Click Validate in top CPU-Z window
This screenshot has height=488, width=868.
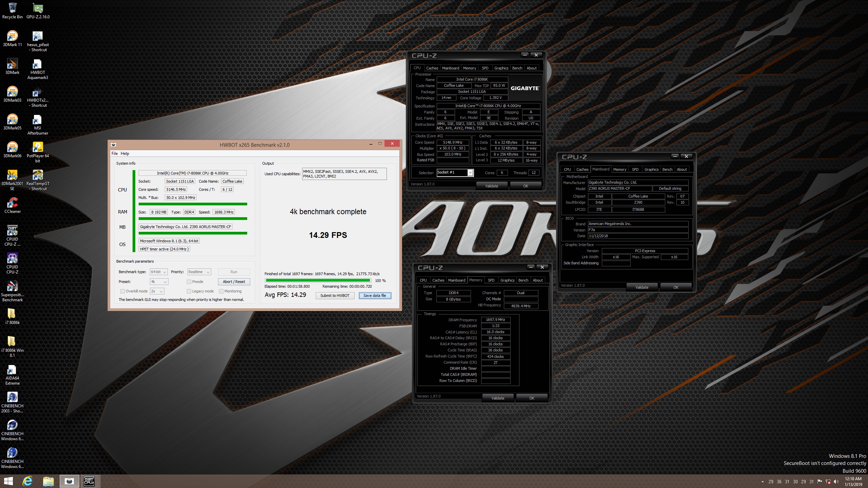(x=492, y=186)
